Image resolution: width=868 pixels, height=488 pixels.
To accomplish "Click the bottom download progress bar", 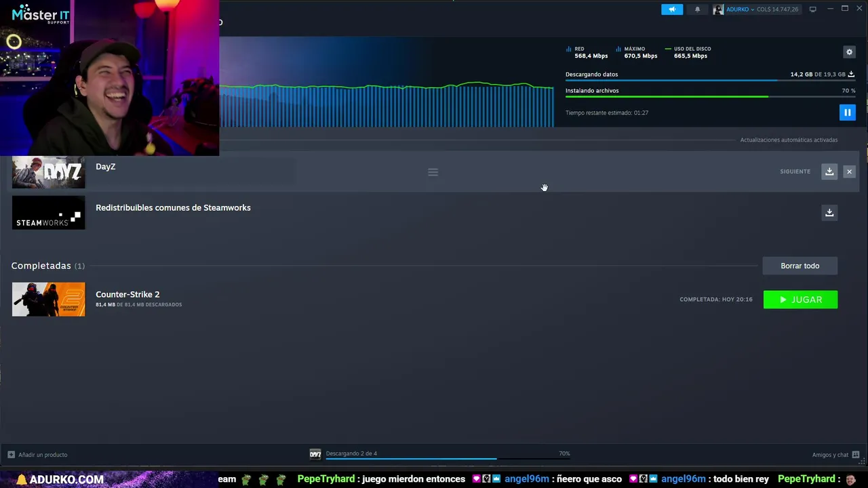I will (x=448, y=459).
